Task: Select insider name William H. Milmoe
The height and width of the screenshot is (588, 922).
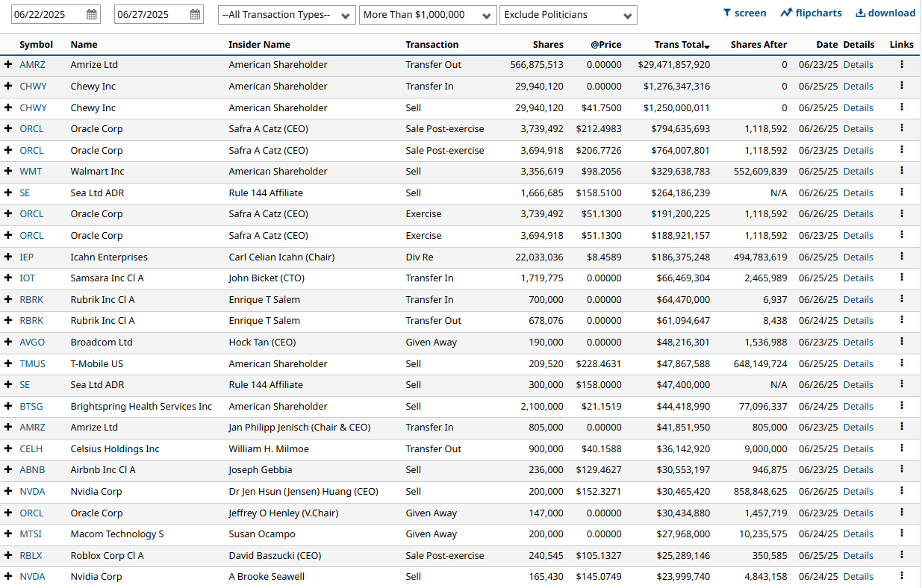Action: tap(269, 448)
